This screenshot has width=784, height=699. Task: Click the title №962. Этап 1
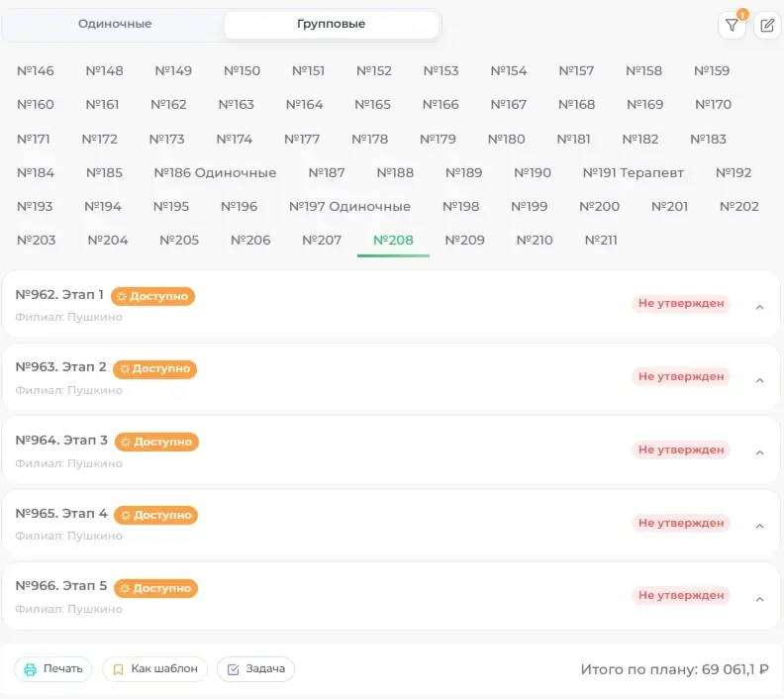[x=59, y=294]
